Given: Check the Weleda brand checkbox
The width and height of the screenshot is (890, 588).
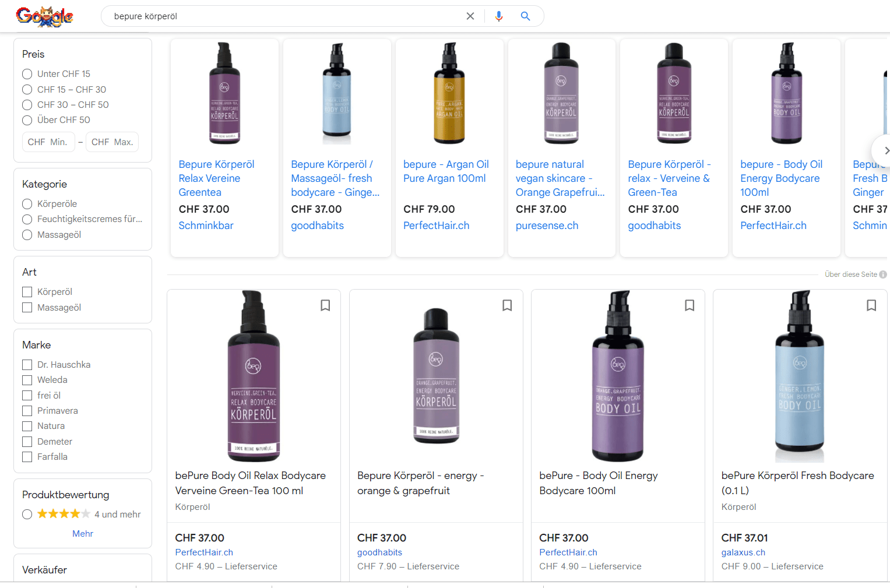Looking at the screenshot, I should pos(27,380).
